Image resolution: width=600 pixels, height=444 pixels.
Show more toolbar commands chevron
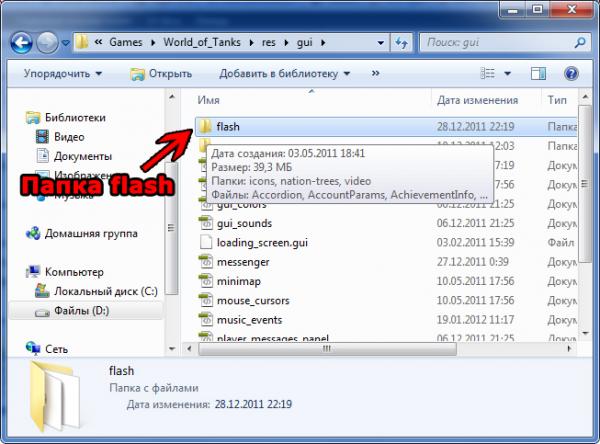click(375, 73)
